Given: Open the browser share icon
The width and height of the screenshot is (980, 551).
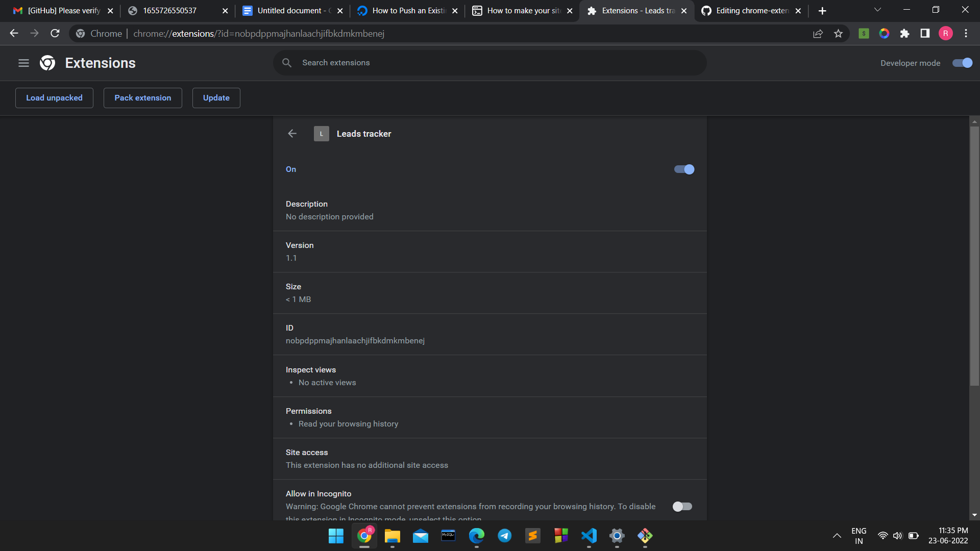Looking at the screenshot, I should (818, 33).
